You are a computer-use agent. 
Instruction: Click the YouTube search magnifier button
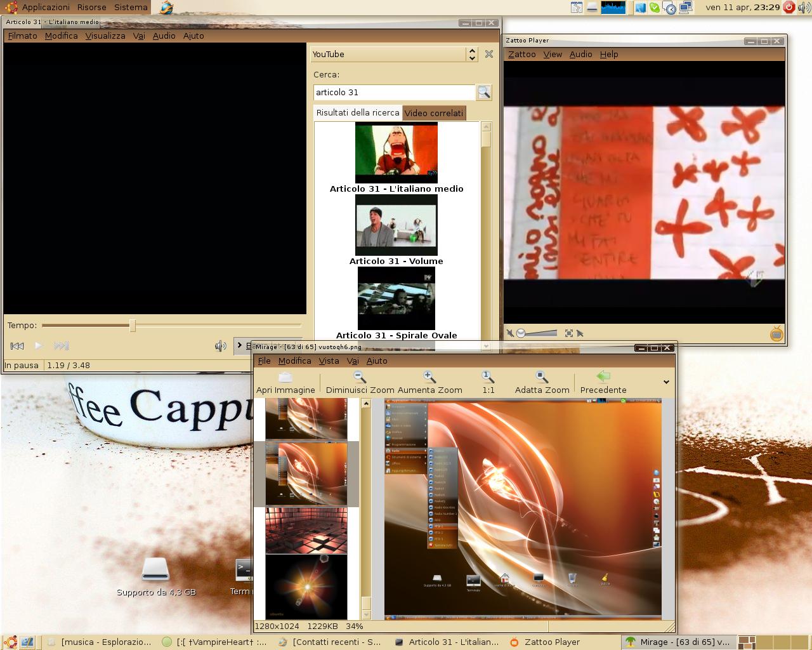tap(484, 93)
